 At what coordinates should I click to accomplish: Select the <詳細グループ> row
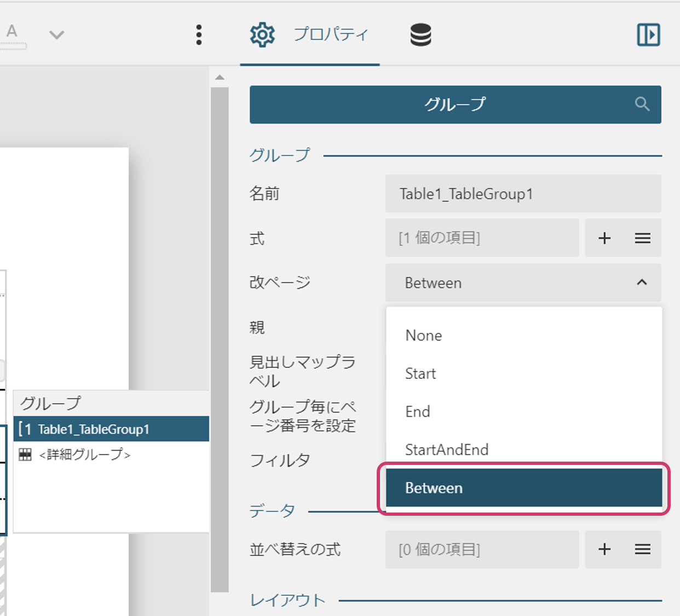click(111, 454)
